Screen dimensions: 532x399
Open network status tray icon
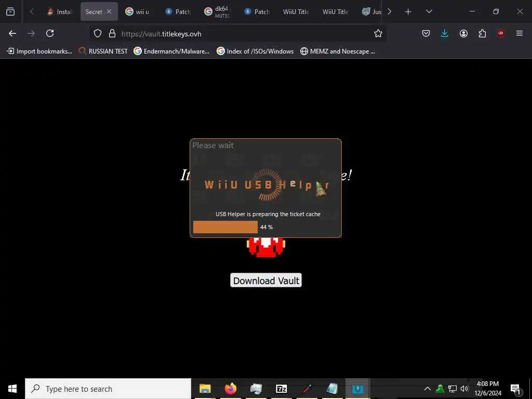coord(453,389)
